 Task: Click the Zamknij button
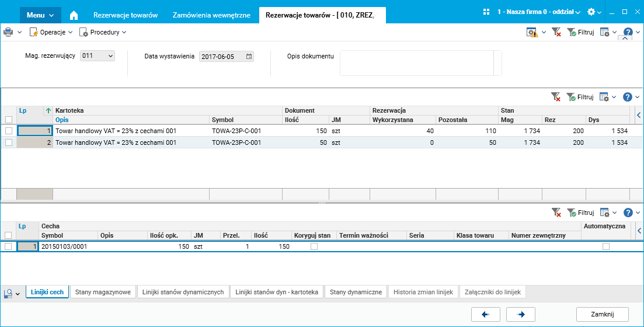[603, 314]
